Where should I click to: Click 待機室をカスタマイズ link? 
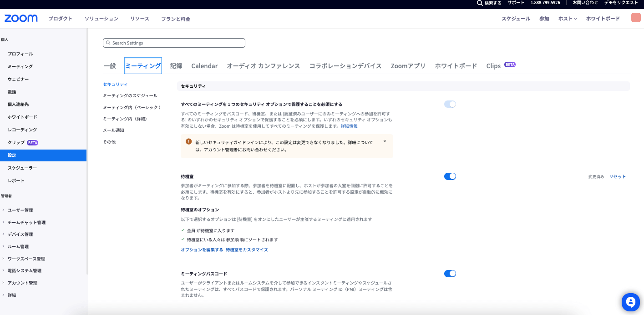point(247,250)
